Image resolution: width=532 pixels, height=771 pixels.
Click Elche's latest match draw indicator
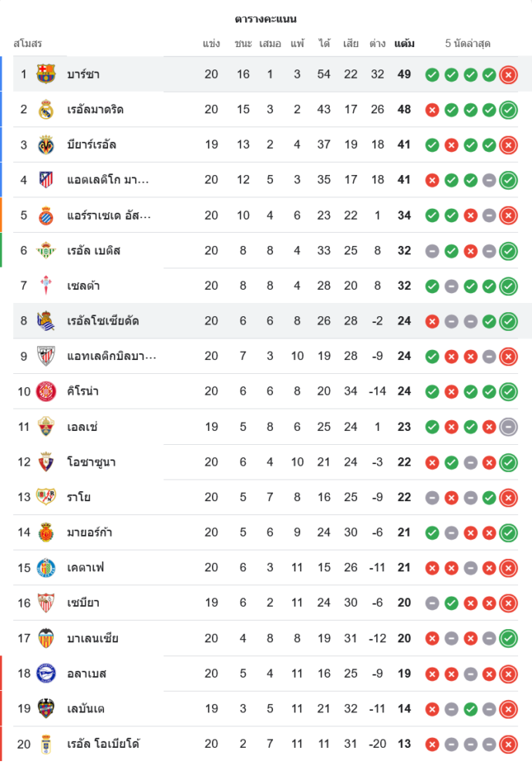tap(508, 427)
